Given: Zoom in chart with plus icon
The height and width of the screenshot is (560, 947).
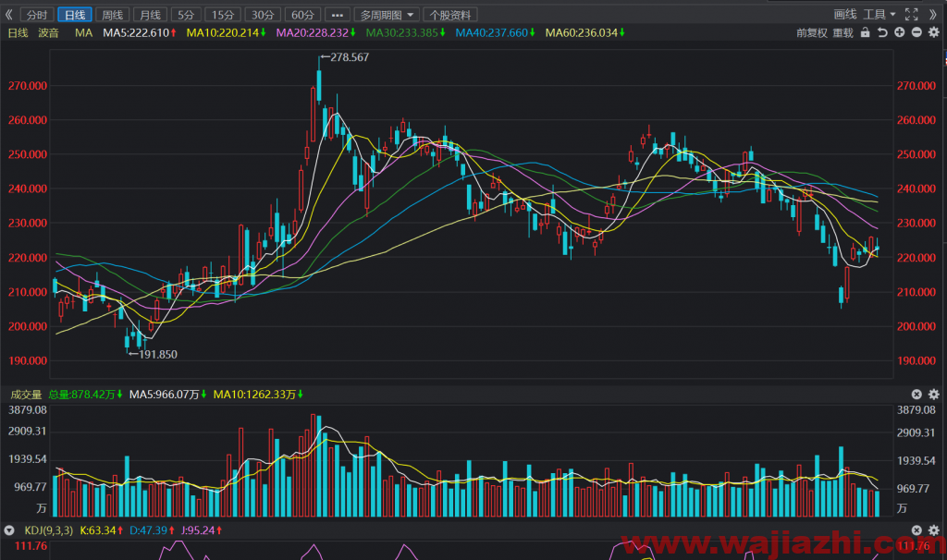Looking at the screenshot, I should (899, 32).
